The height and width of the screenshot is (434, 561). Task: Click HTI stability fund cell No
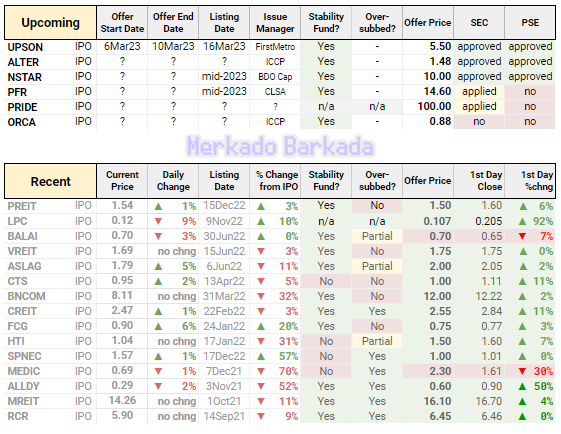tap(326, 342)
